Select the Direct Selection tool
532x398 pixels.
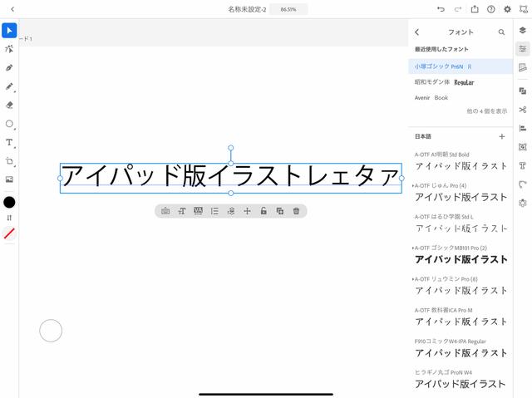pos(9,49)
